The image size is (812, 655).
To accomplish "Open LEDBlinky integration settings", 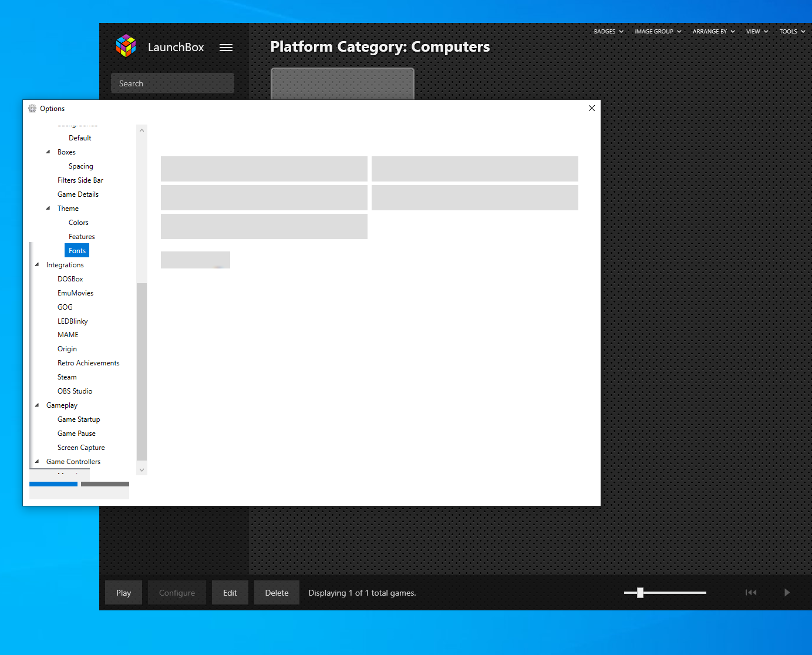I will pyautogui.click(x=73, y=321).
